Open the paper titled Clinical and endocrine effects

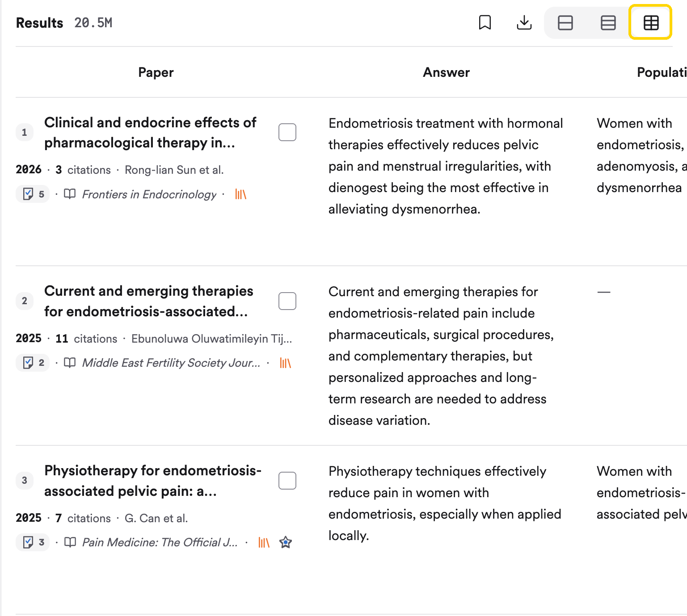click(x=151, y=133)
